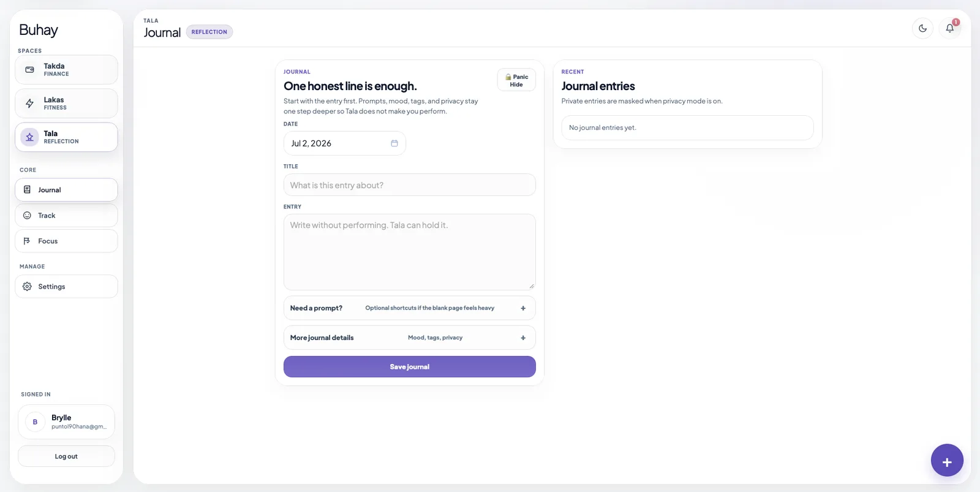Open the calendar picker icon in the date field
This screenshot has width=980, height=492.
tap(394, 143)
